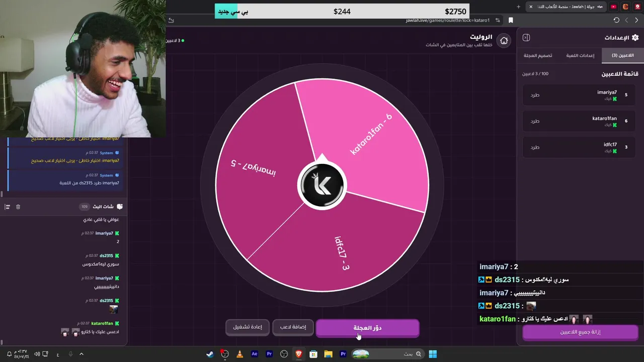The image size is (644, 362).
Task: Open the site settings icon in address bar
Action: pos(498,20)
